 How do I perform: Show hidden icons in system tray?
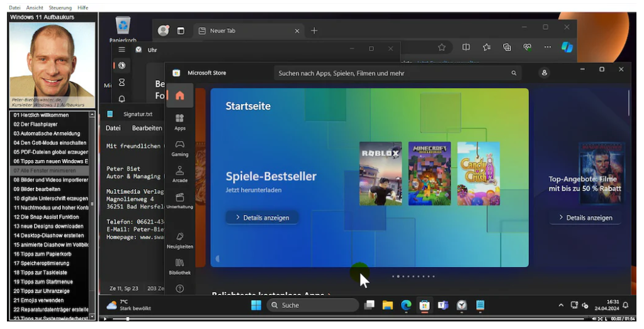(561, 305)
